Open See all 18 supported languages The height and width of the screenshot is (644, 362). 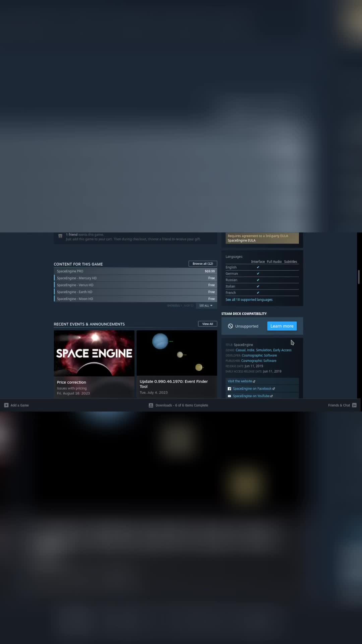coord(249,300)
